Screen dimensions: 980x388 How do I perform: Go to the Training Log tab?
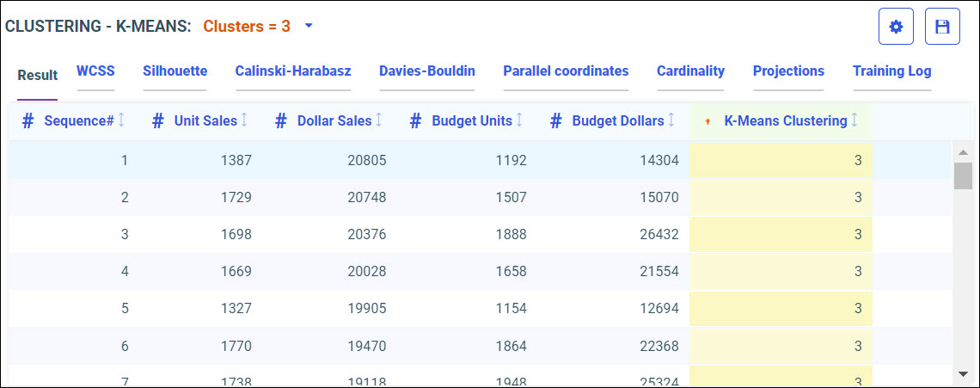click(891, 71)
